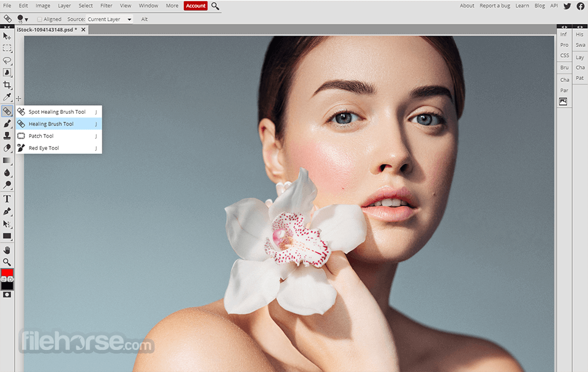Screen dimensions: 588x372
Task: Open the Report a bug link
Action: (x=495, y=6)
